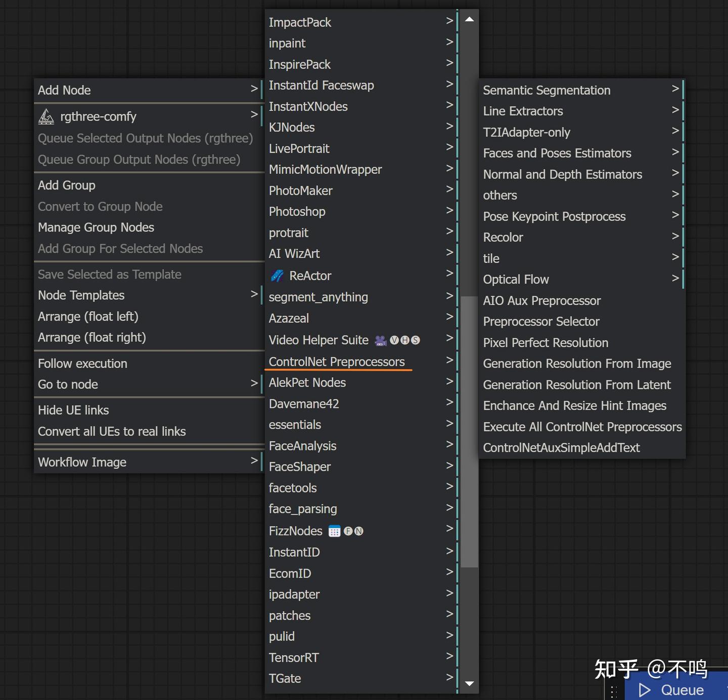Viewport: 728px width, 700px height.
Task: Expand the KJNodes category
Action: click(361, 127)
